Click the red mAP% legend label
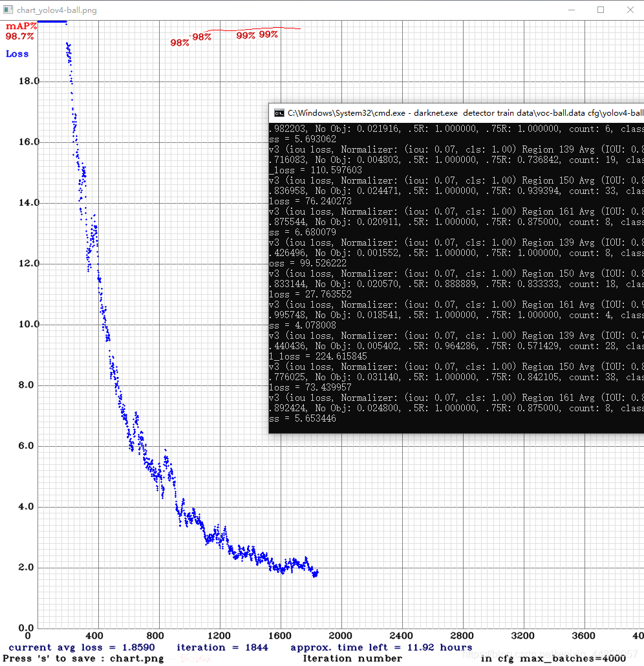 pyautogui.click(x=21, y=27)
